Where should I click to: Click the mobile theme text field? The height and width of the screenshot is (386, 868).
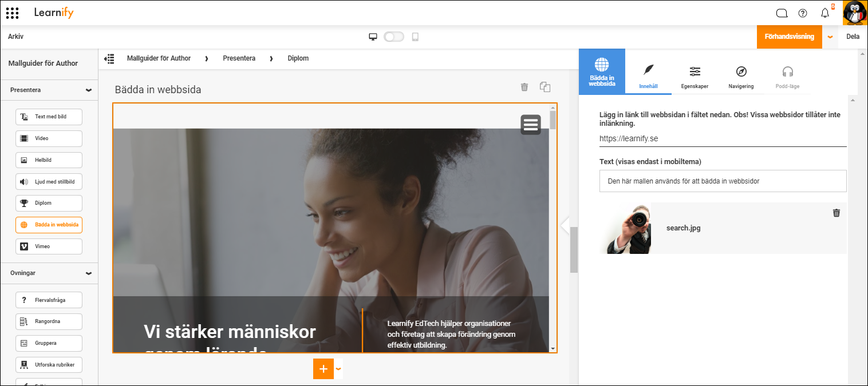tap(723, 181)
